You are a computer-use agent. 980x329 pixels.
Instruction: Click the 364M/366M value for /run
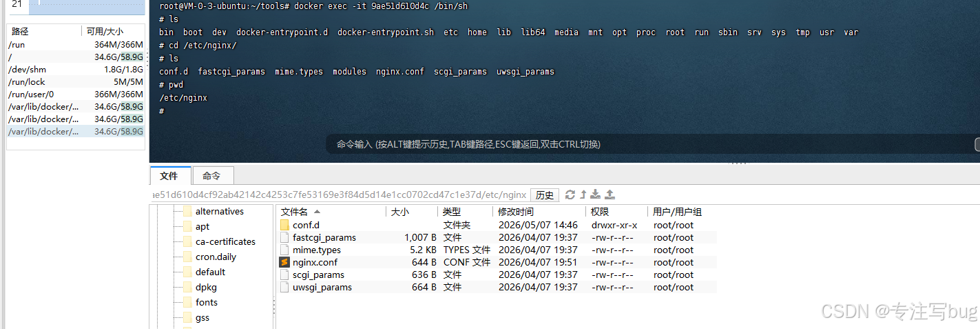tap(118, 45)
